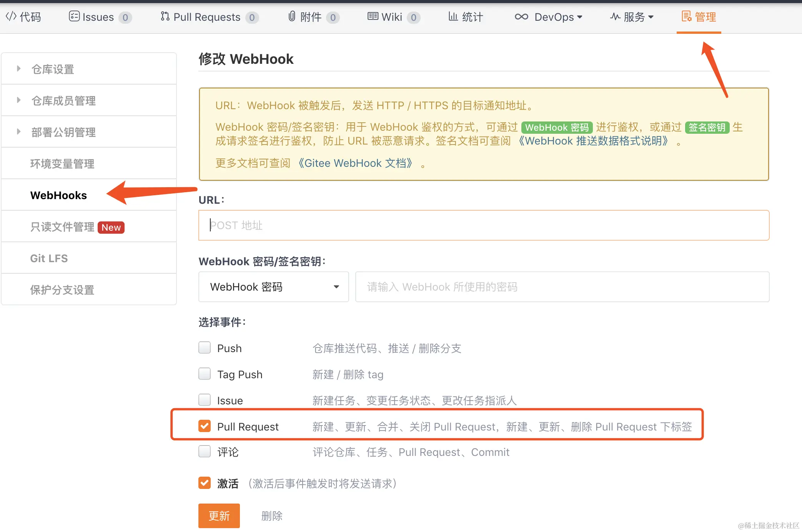Click the Wiki book icon
Viewport: 802px width, 532px height.
[x=373, y=17]
